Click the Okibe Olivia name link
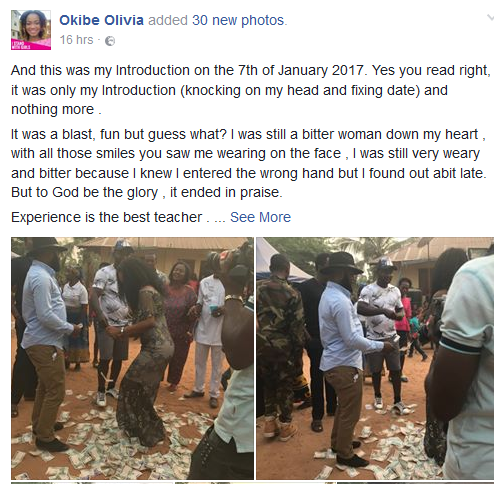Viewport: 494px width, 484px height. 101,20
